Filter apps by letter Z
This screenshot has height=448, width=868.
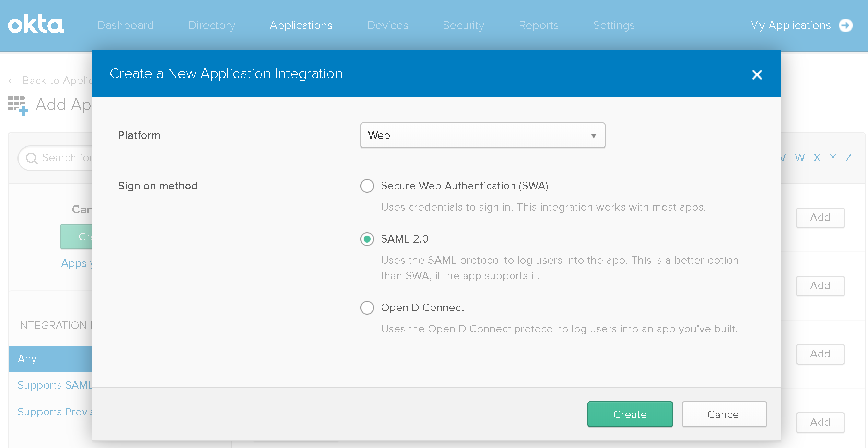848,157
